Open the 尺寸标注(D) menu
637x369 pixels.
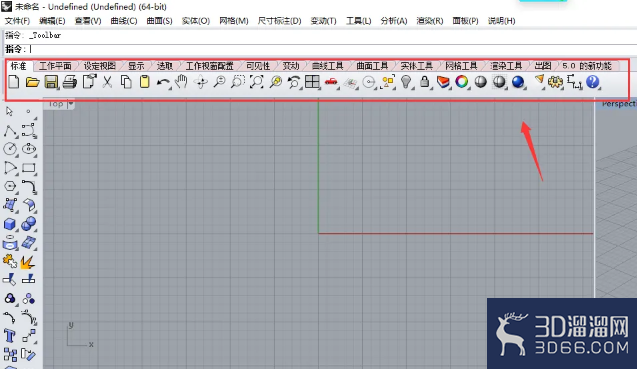point(280,21)
